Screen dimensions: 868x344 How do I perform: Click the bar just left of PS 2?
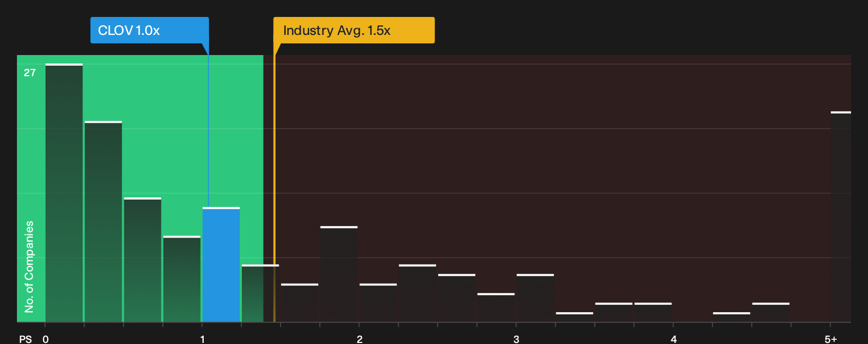339,274
